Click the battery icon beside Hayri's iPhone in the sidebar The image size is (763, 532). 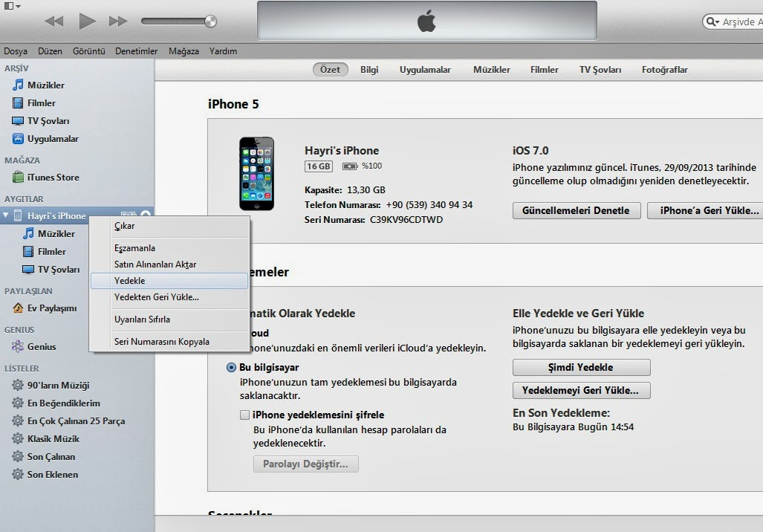pyautogui.click(x=128, y=214)
